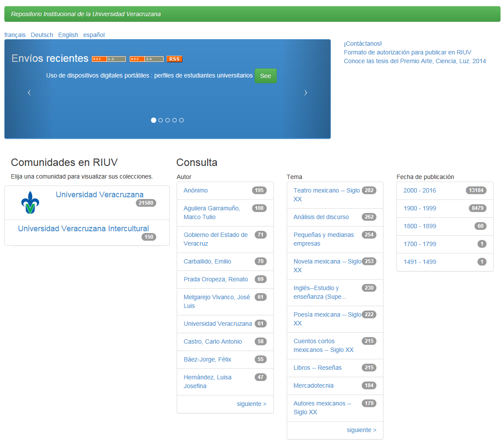Browse author Carballido, Emilio

[x=207, y=261]
